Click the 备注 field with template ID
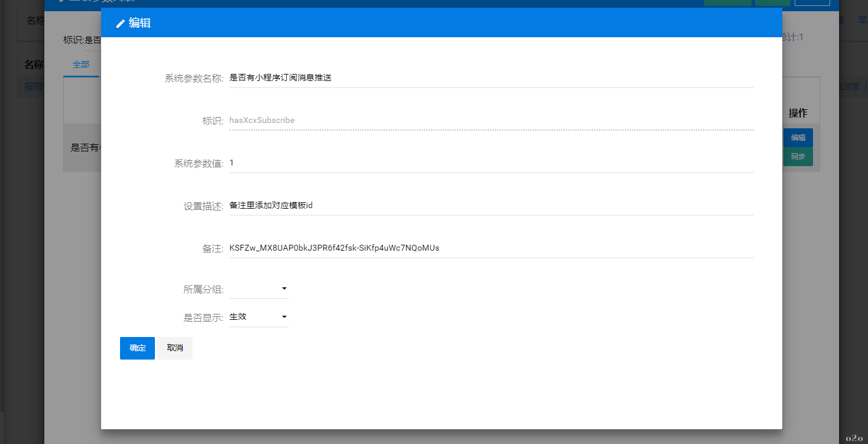The width and height of the screenshot is (868, 444). pyautogui.click(x=491, y=248)
